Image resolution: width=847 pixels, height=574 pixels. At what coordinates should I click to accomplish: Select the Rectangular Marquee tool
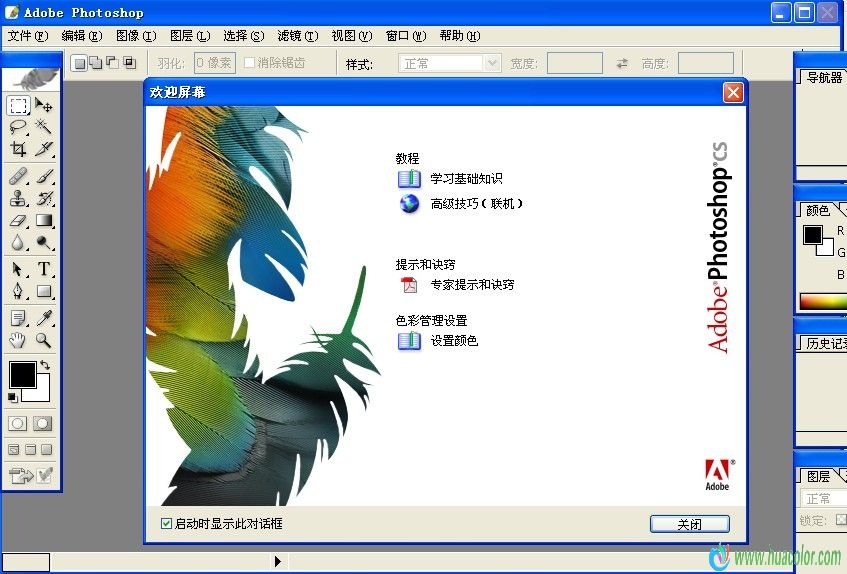pos(18,105)
